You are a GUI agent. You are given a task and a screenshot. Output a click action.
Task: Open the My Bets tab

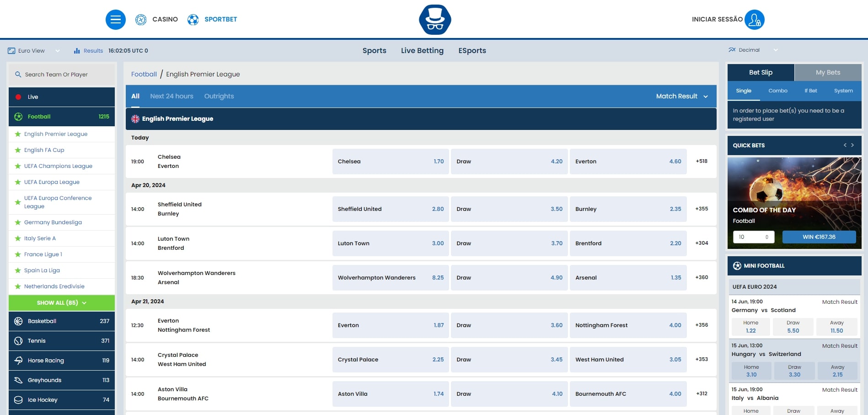coord(827,73)
